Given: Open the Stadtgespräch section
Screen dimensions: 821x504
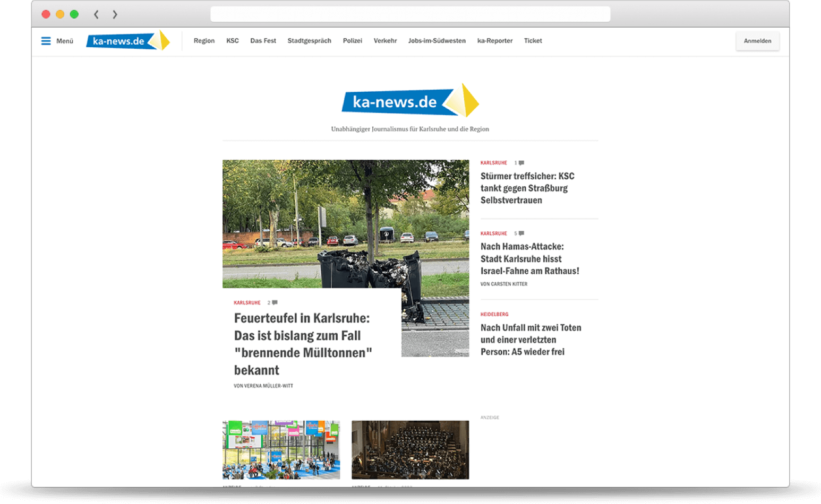Looking at the screenshot, I should [x=310, y=41].
